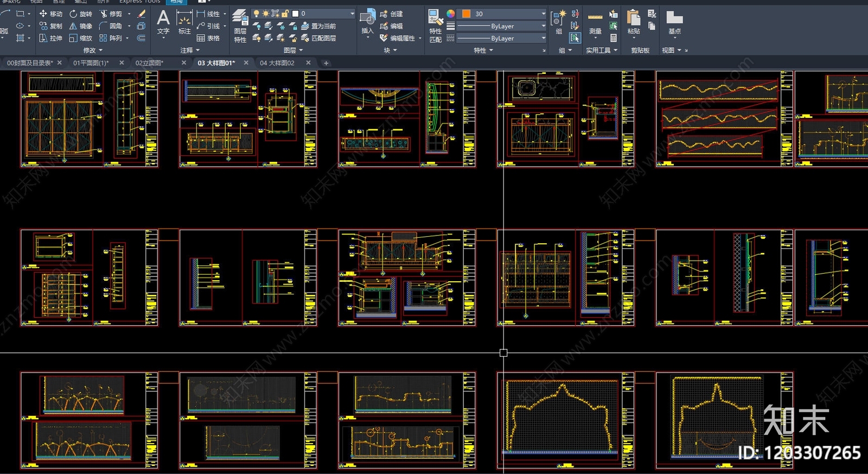Switch to the 02立面图 drawing tab

click(x=149, y=63)
